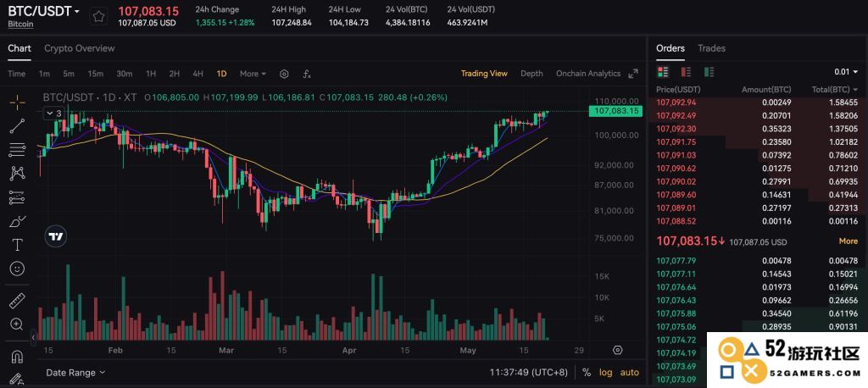Select the 1D chart interval
Screen dimensions: 868x388
(x=221, y=74)
